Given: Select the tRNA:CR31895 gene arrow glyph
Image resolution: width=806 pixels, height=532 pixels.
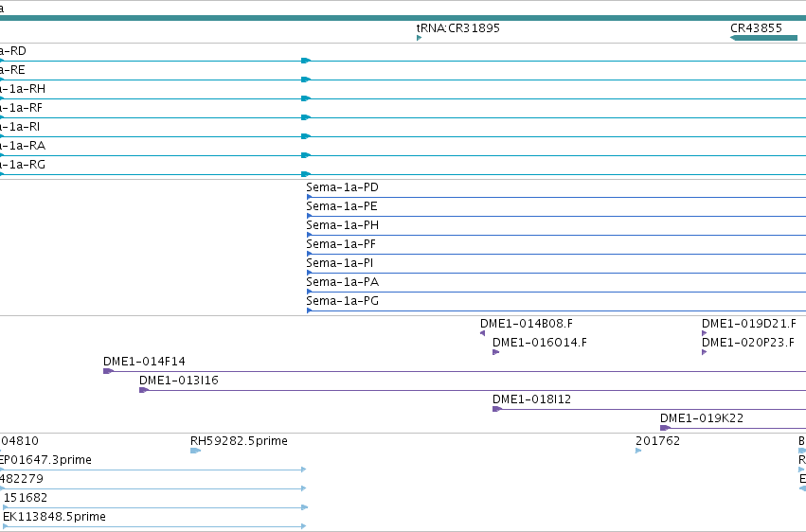Looking at the screenshot, I should tap(419, 38).
